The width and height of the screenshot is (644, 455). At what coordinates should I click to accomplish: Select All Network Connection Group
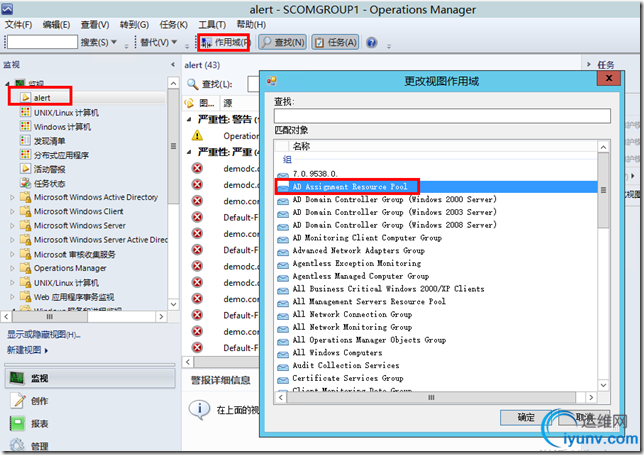[352, 314]
